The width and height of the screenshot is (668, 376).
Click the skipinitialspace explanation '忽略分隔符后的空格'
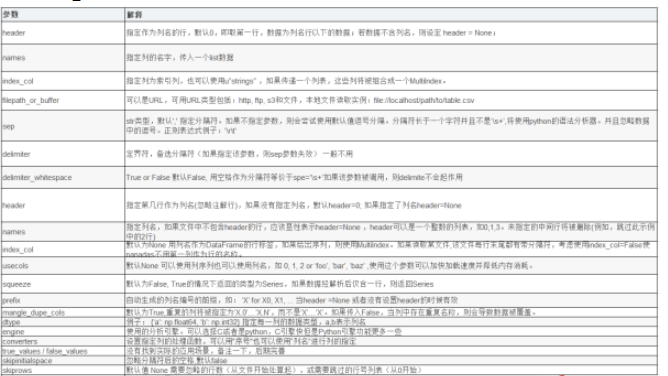tap(391, 361)
